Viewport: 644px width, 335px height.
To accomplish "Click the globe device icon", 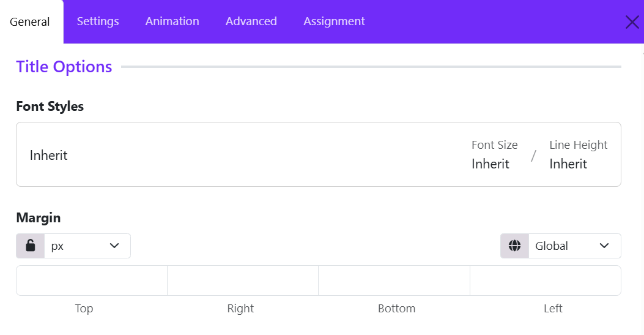I will [514, 246].
